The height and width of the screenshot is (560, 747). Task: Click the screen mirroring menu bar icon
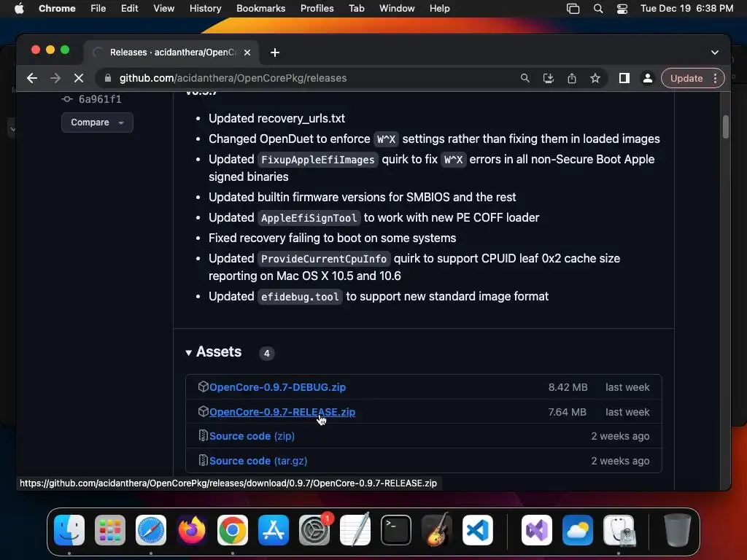573,9
